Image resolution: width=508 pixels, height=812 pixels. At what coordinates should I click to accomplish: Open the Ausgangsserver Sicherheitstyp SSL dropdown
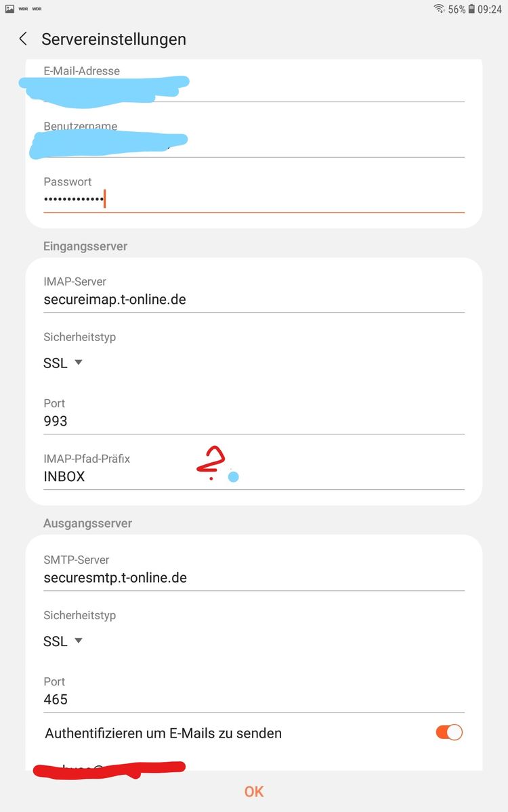(x=63, y=641)
